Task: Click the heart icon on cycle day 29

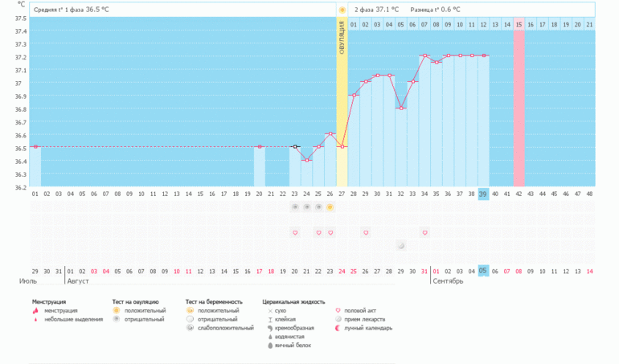Action: (x=366, y=232)
